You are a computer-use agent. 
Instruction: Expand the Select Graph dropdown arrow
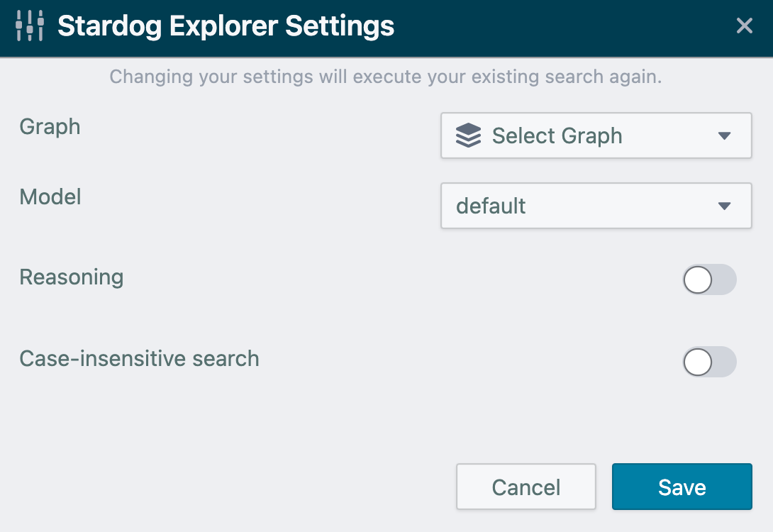724,135
